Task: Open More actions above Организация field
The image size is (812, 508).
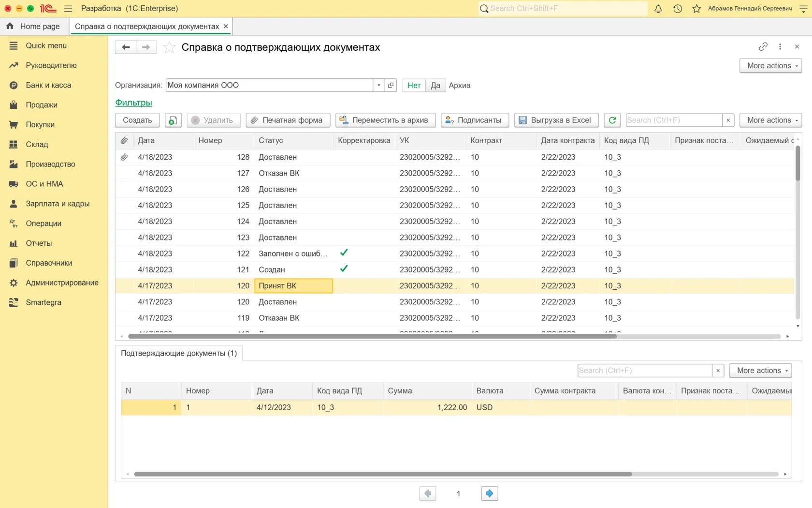Action: [x=770, y=66]
